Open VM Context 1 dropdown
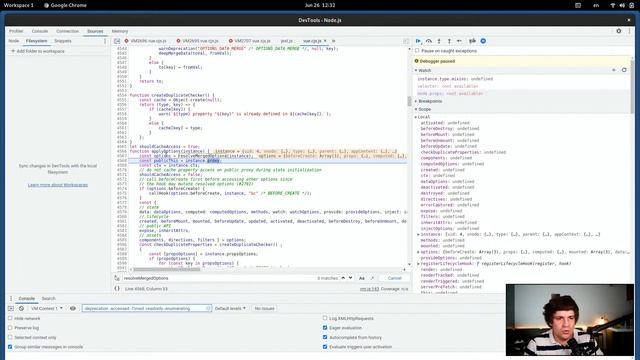The height and width of the screenshot is (360, 640). (46, 308)
